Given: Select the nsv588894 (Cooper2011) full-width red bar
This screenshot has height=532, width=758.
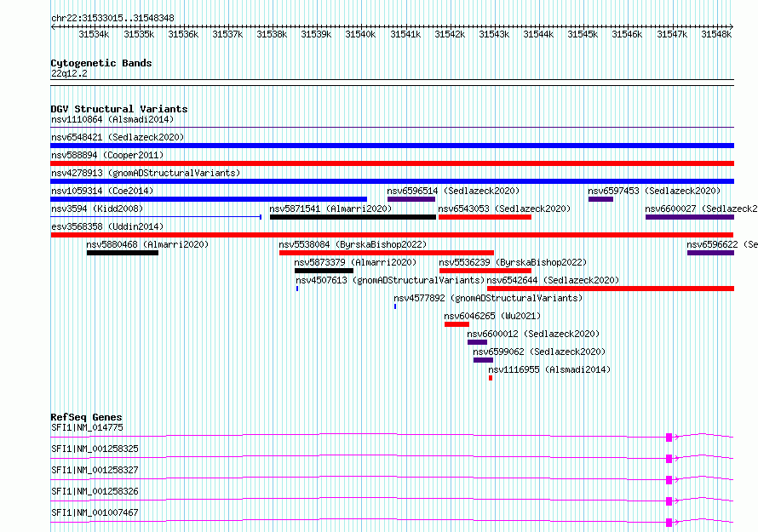Looking at the screenshot, I should pyautogui.click(x=392, y=163).
